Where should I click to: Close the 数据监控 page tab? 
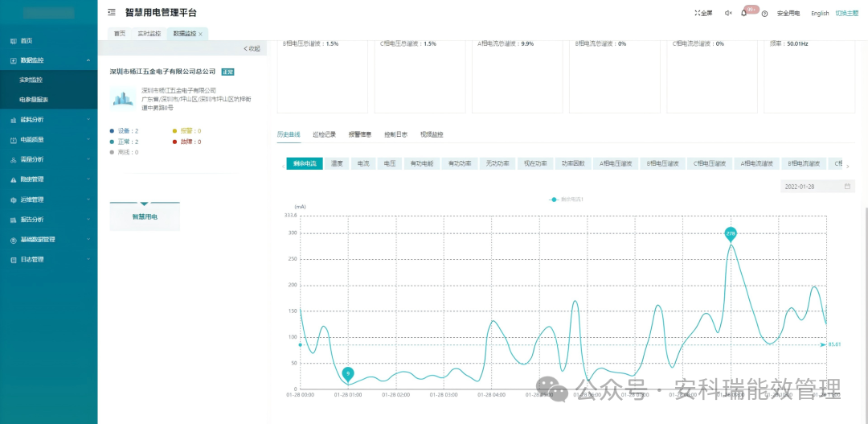point(200,35)
